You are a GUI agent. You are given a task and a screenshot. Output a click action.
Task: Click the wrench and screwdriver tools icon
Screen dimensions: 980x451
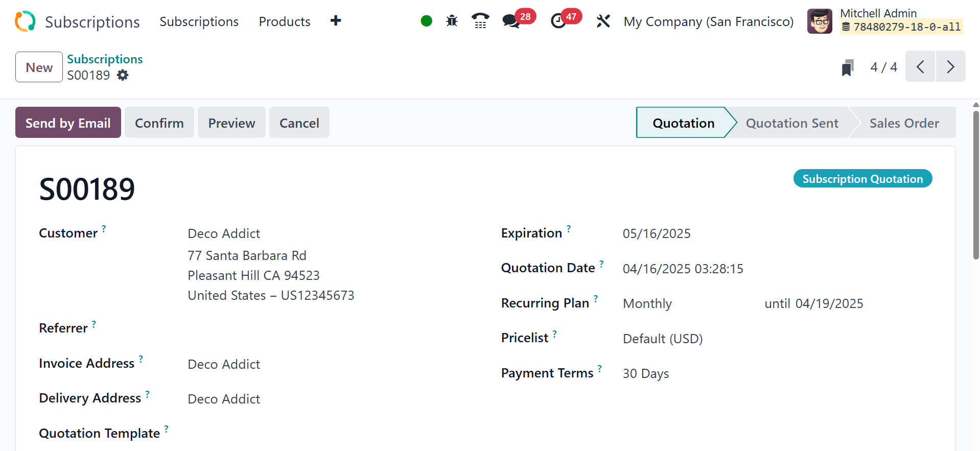[603, 21]
